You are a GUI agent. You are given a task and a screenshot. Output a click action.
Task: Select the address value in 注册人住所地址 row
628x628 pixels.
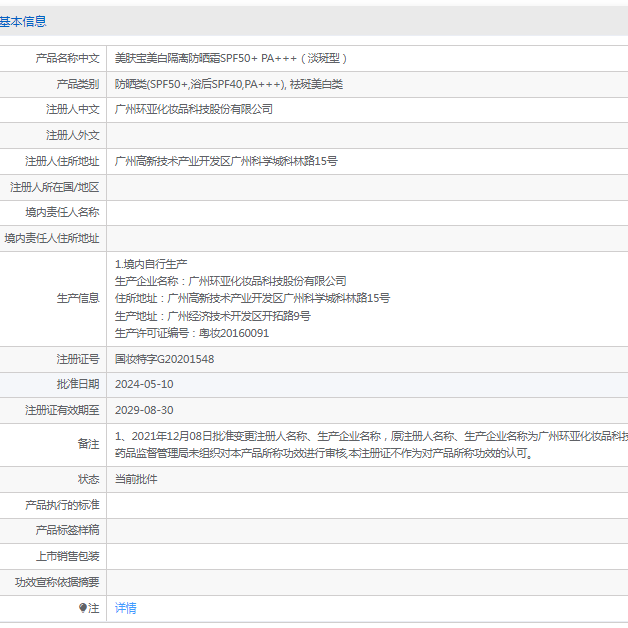coord(226,161)
